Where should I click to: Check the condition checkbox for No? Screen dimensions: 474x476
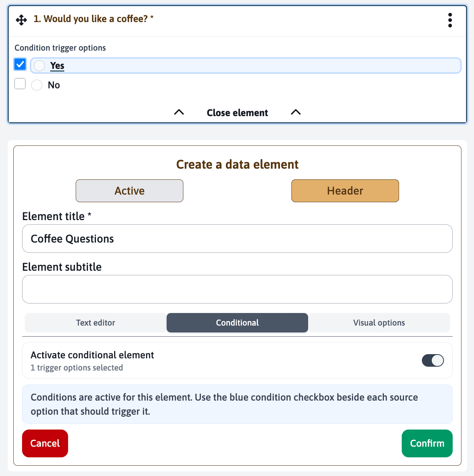pos(20,83)
